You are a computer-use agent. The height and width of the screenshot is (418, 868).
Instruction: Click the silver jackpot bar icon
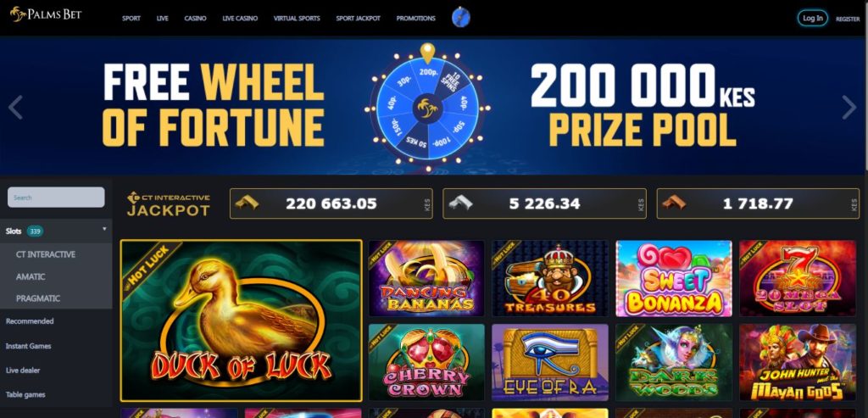(460, 203)
